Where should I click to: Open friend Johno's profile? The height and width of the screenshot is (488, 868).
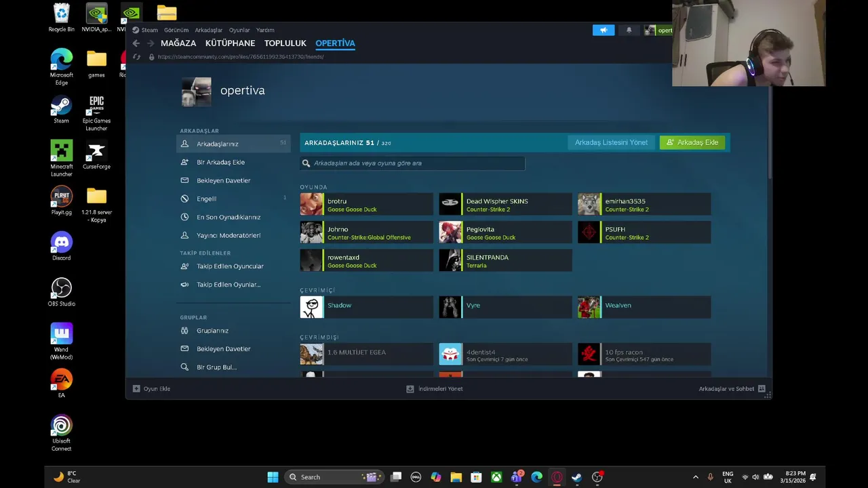pos(366,232)
